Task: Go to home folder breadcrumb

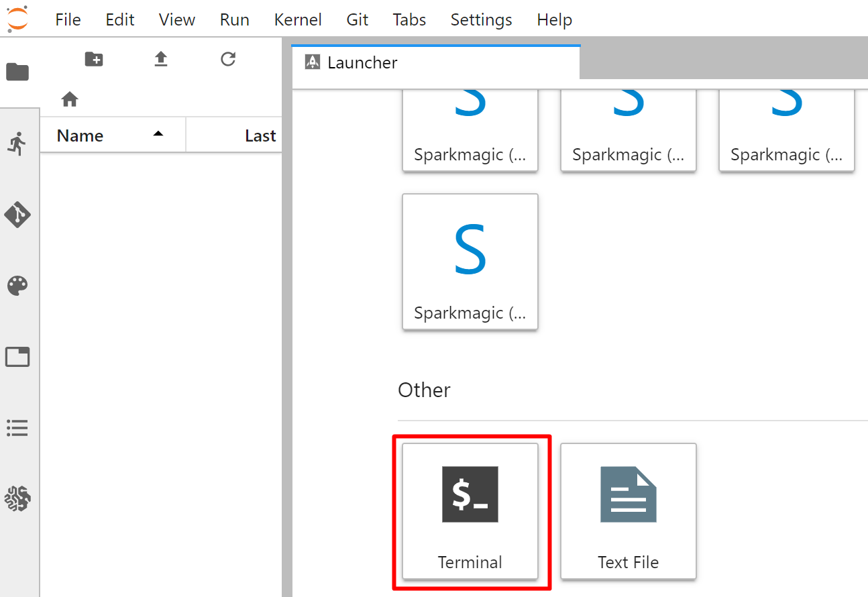Action: [x=70, y=100]
